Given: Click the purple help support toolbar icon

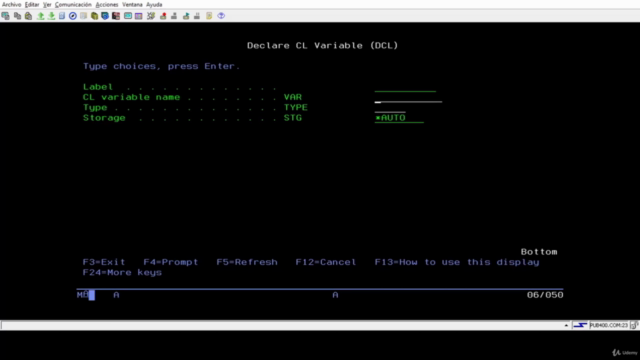Looking at the screenshot, I should pos(221,16).
